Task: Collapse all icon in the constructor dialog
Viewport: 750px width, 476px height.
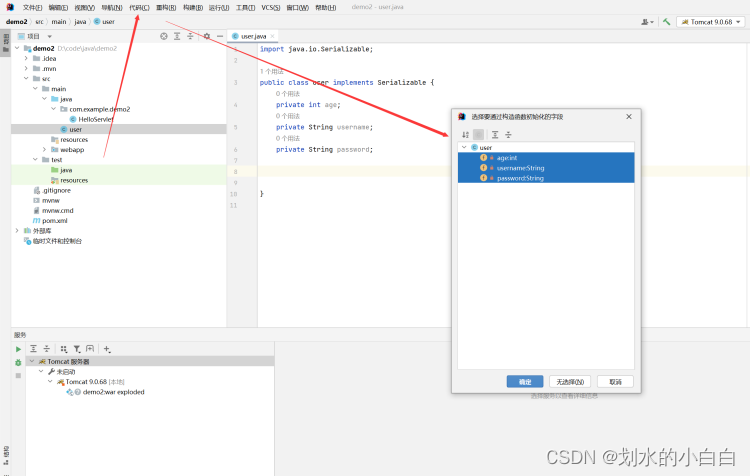Action: [x=508, y=135]
